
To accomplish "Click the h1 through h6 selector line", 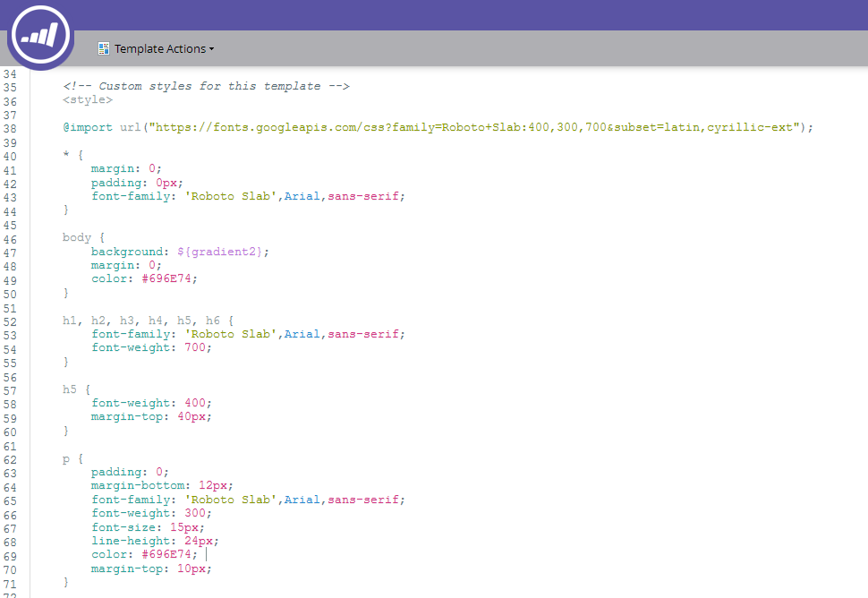I will (x=148, y=320).
